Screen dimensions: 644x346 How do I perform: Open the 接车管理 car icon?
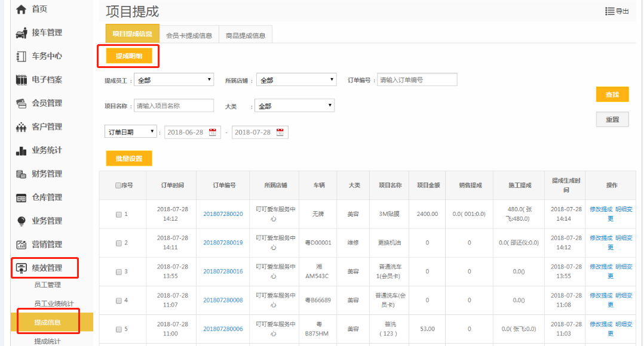click(x=22, y=33)
